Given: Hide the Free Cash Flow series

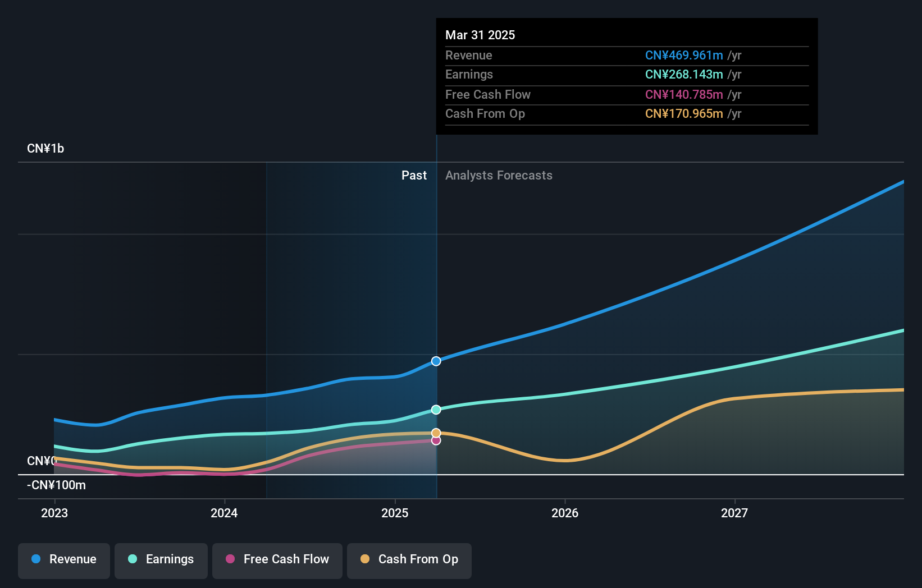Looking at the screenshot, I should pos(277,559).
